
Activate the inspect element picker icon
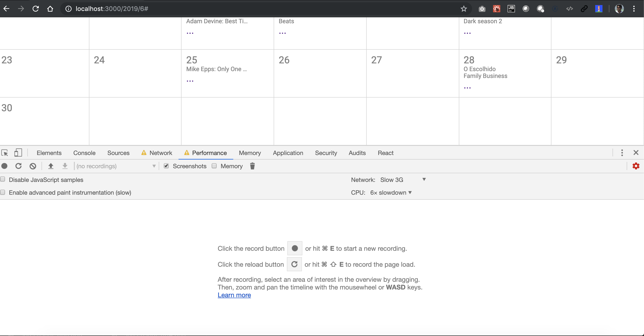[x=5, y=153]
